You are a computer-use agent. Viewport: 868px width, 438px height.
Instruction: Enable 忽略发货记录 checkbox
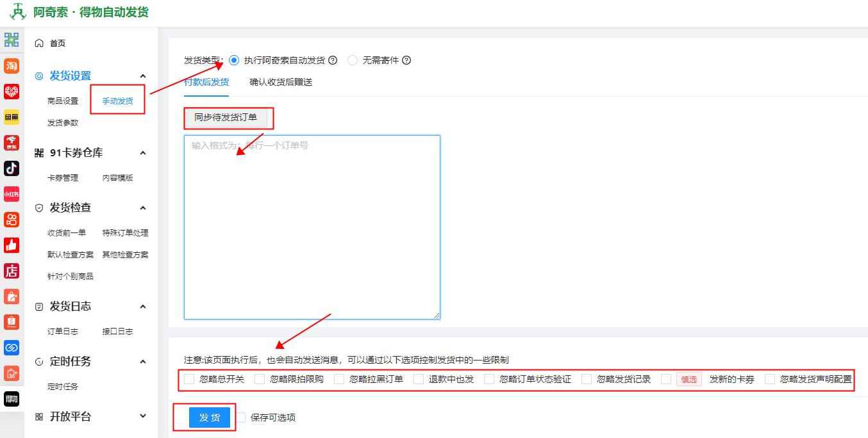[x=587, y=379]
